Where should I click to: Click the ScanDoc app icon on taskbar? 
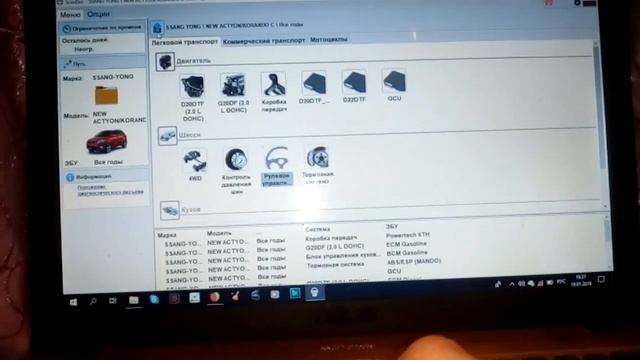314,293
